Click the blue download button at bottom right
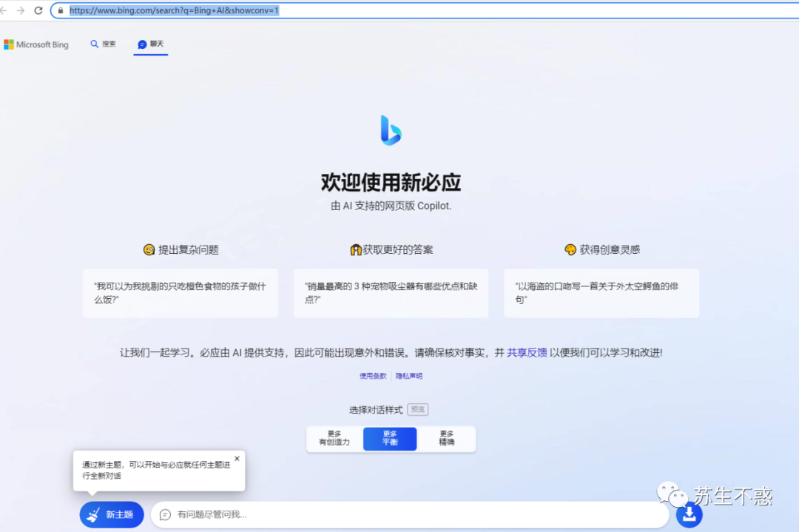This screenshot has width=799, height=532. pyautogui.click(x=690, y=515)
